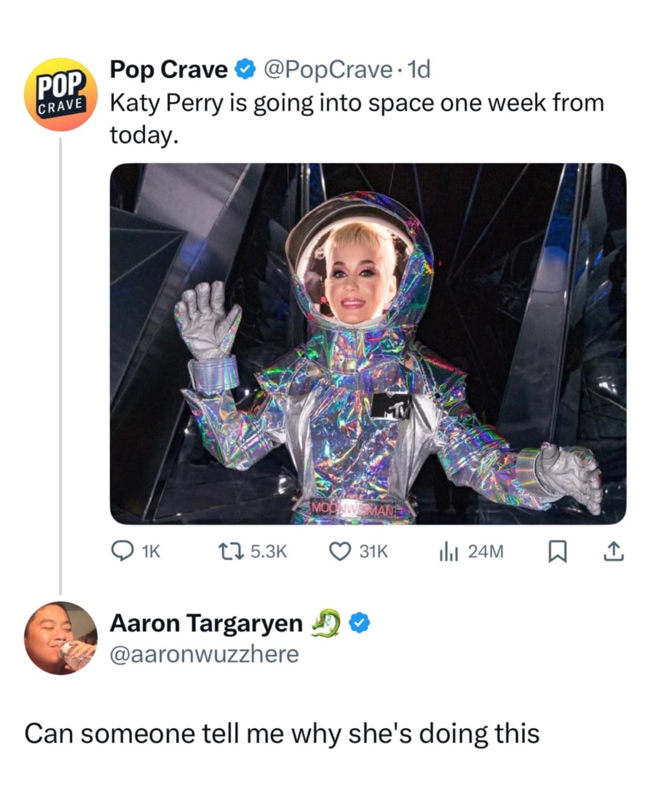Open the @PopCrave handle link

tap(327, 70)
